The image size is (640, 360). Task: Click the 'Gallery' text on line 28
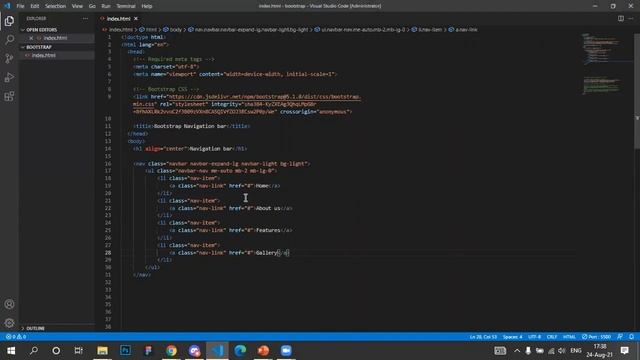266,253
